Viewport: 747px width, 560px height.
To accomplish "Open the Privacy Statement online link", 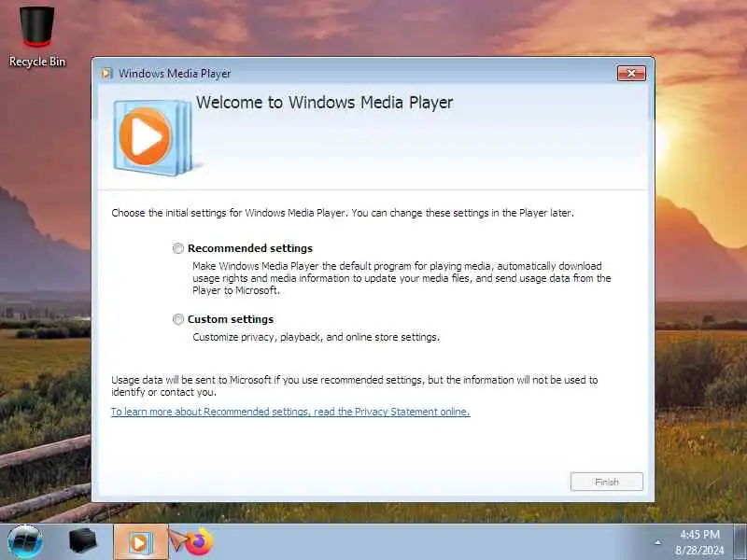I will 290,412.
